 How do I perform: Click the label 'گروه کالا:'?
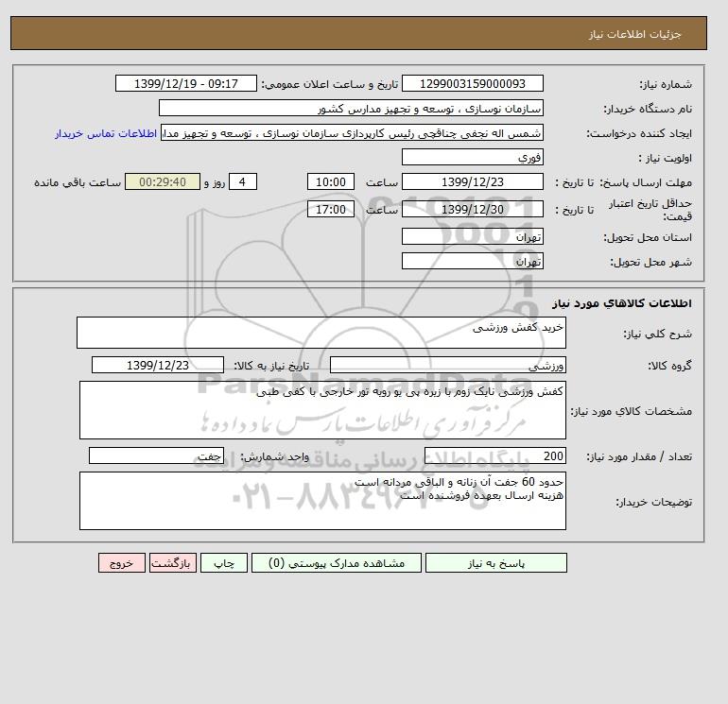tap(669, 366)
